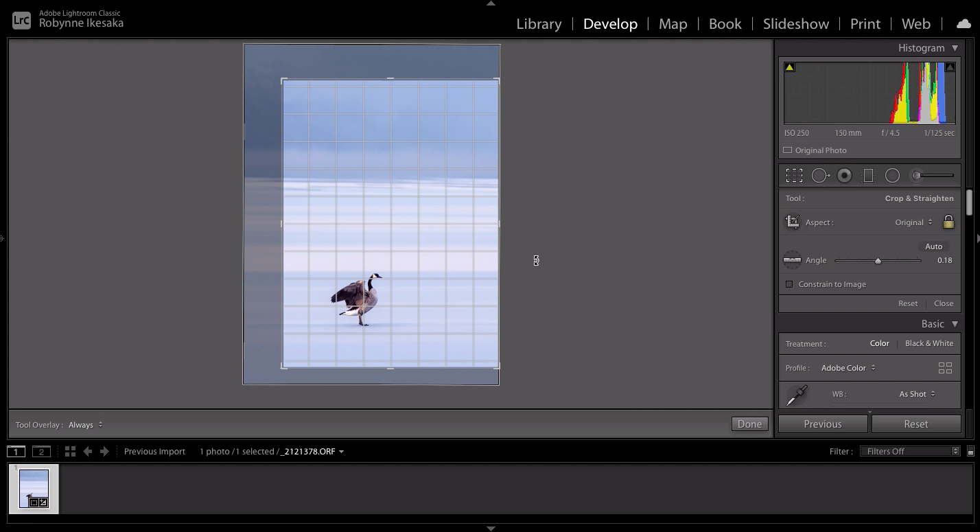Open Grid view from filmstrip bar
This screenshot has width=980, height=532.
pyautogui.click(x=70, y=451)
